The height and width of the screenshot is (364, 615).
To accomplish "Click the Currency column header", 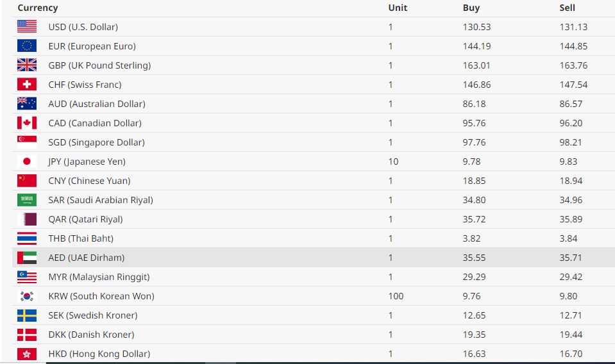I will tap(38, 8).
